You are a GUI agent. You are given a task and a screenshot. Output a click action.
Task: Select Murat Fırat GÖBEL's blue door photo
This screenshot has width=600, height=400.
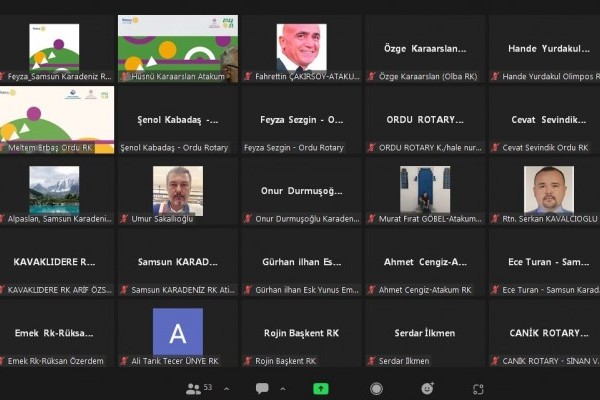tap(425, 189)
